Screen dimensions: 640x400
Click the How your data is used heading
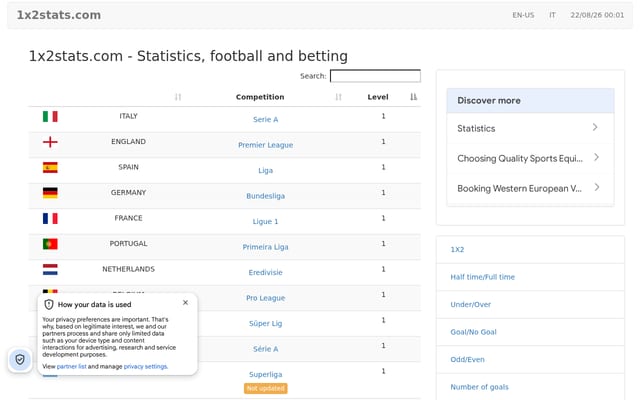click(x=94, y=304)
